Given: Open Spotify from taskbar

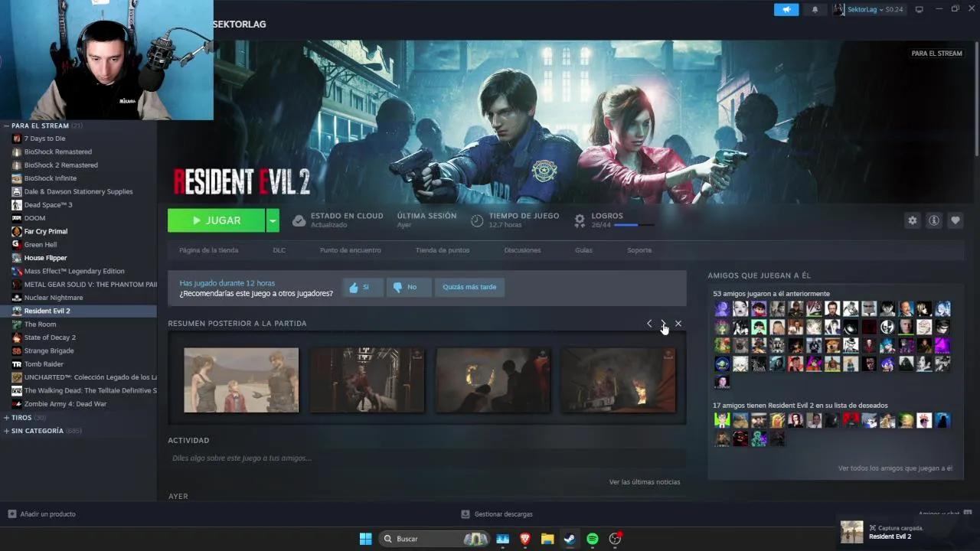Looking at the screenshot, I should (x=592, y=539).
